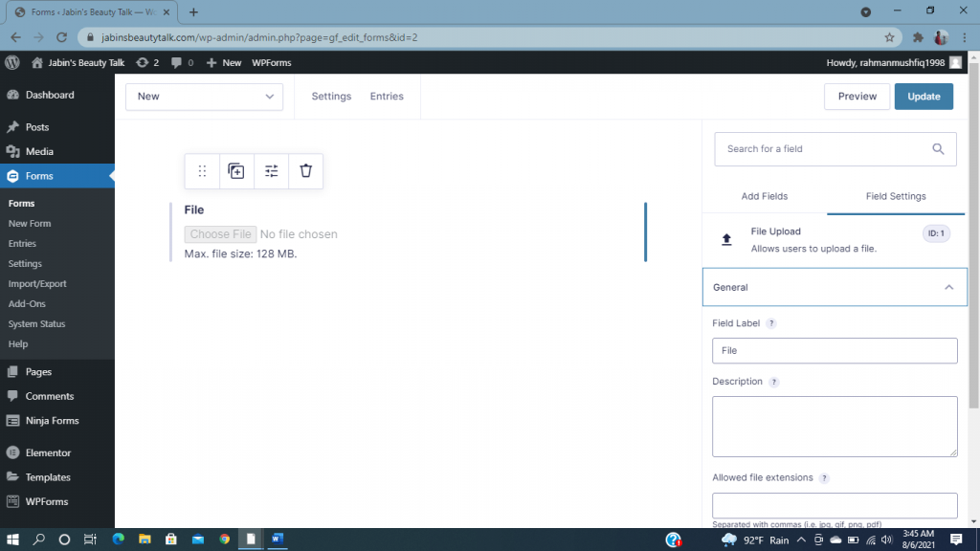Image resolution: width=980 pixels, height=551 pixels.
Task: Focus Allowed file extensions input
Action: tap(835, 505)
